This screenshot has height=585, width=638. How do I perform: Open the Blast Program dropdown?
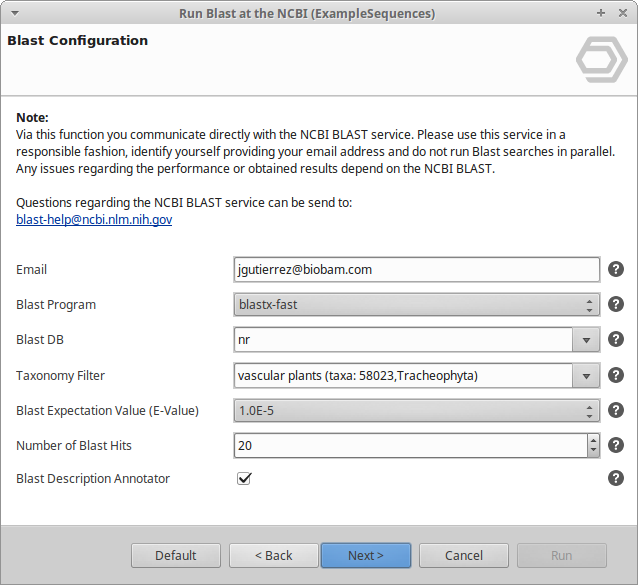point(416,305)
